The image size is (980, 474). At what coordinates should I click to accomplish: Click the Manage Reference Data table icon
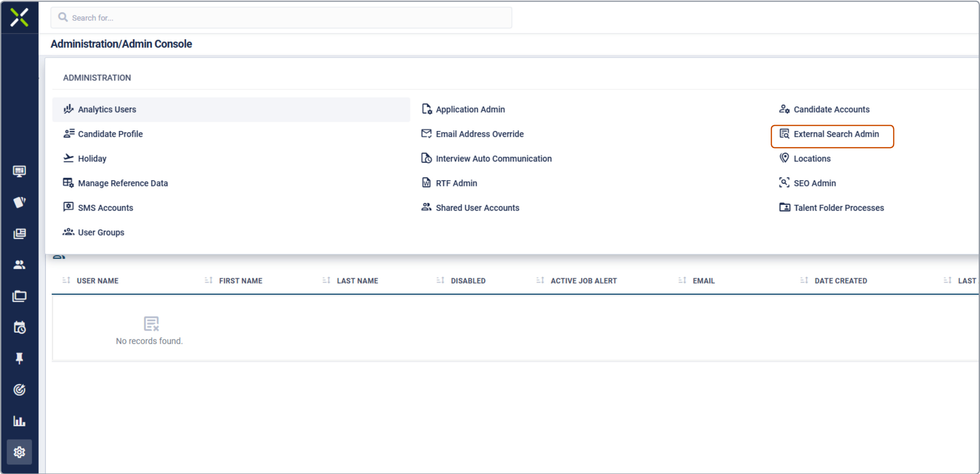tap(69, 183)
